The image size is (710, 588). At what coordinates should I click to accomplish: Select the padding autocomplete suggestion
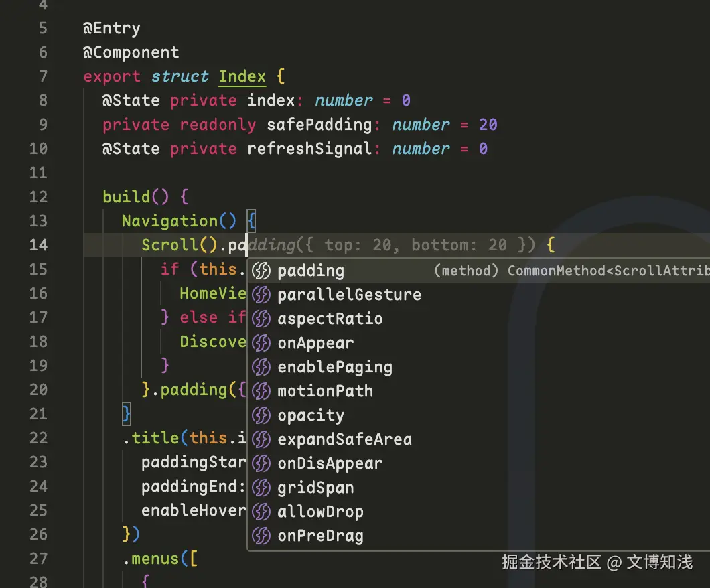(479, 271)
